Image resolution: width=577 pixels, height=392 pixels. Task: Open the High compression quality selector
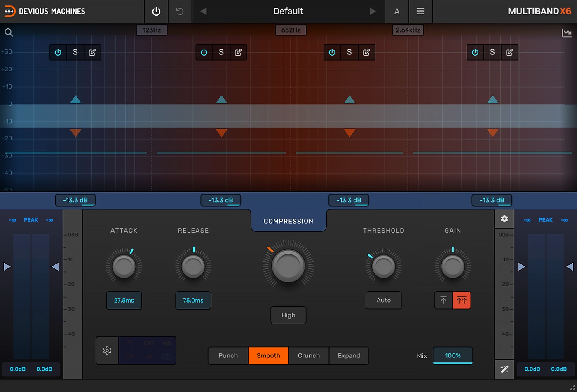coord(288,315)
